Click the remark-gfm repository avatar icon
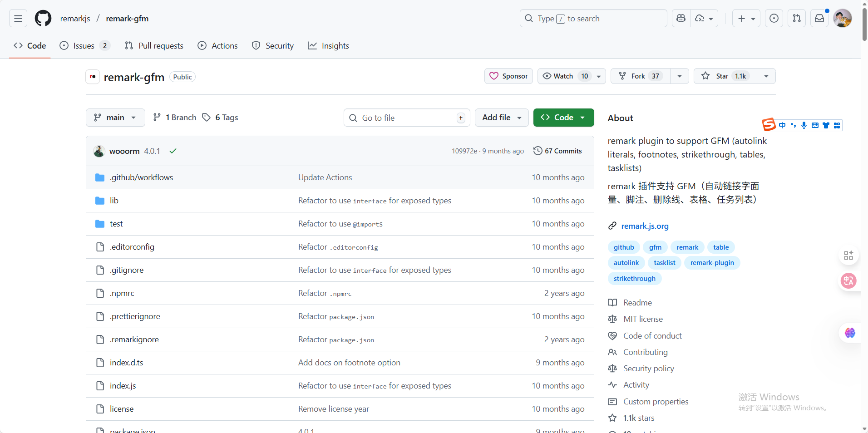The width and height of the screenshot is (868, 433). pyautogui.click(x=93, y=77)
